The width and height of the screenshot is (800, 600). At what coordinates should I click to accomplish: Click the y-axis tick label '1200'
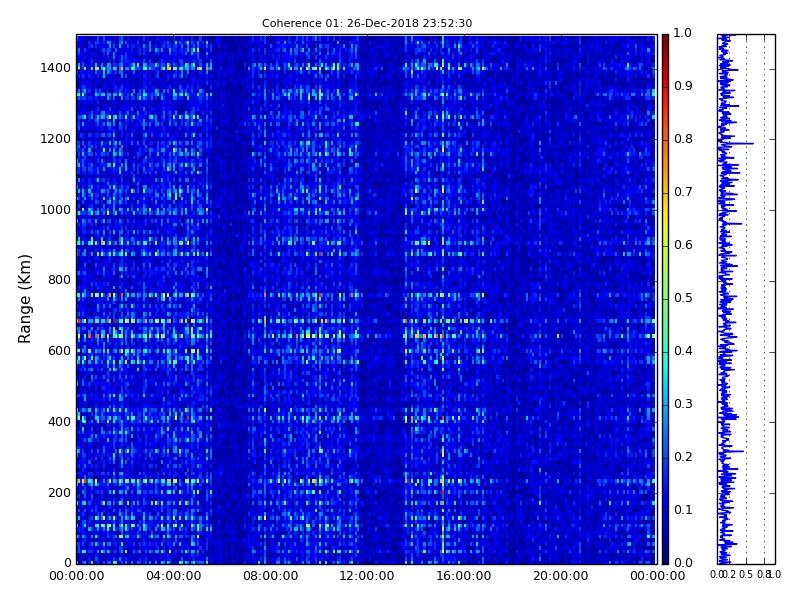tap(56, 139)
